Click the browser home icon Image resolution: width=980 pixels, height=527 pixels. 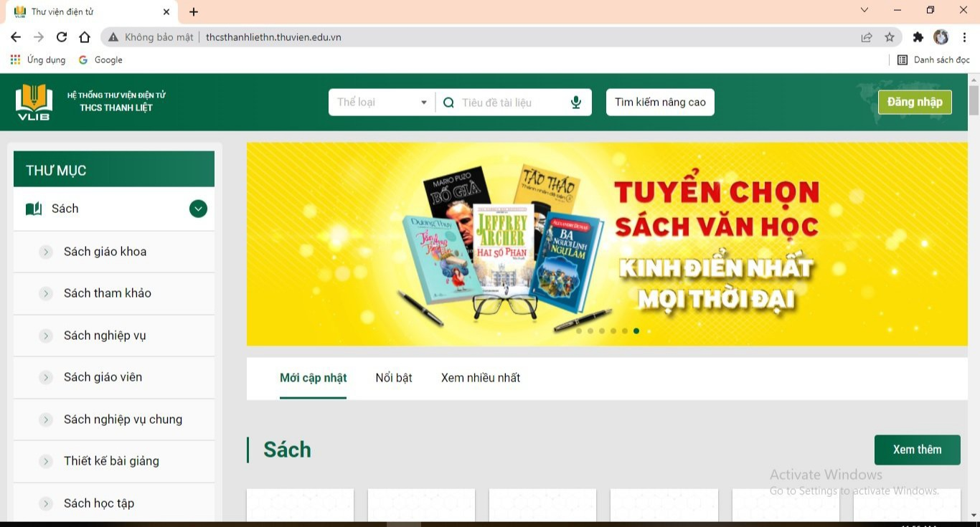click(x=85, y=37)
